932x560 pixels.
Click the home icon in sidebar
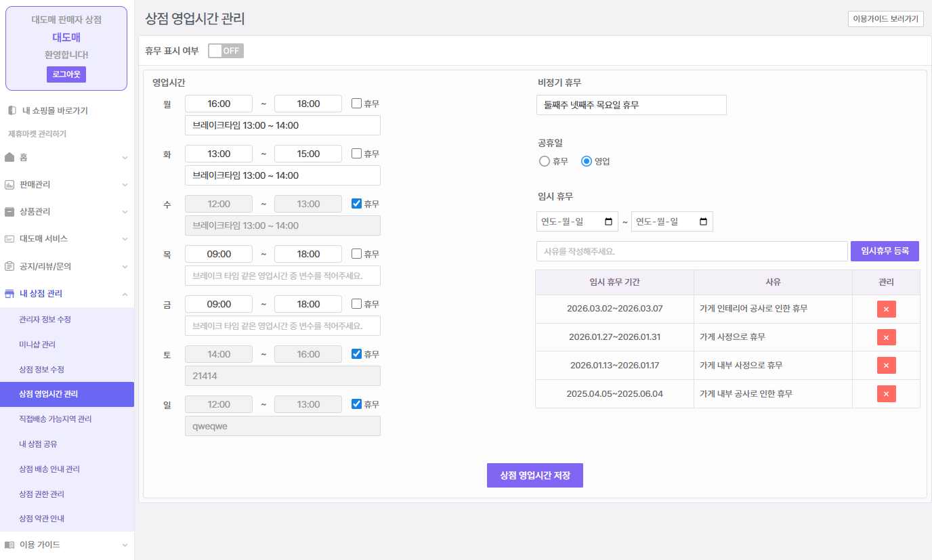tap(9, 157)
